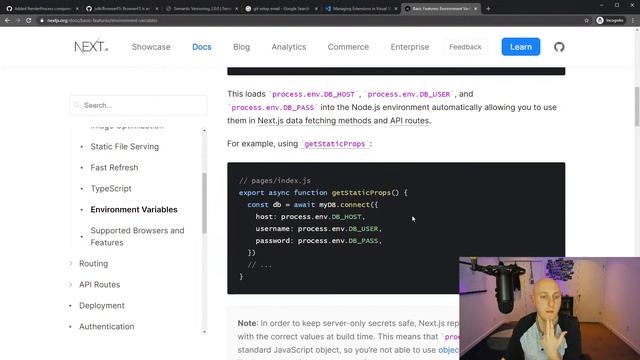Open the Next.js GitHub icon
This screenshot has height=360, width=640.
(x=559, y=47)
